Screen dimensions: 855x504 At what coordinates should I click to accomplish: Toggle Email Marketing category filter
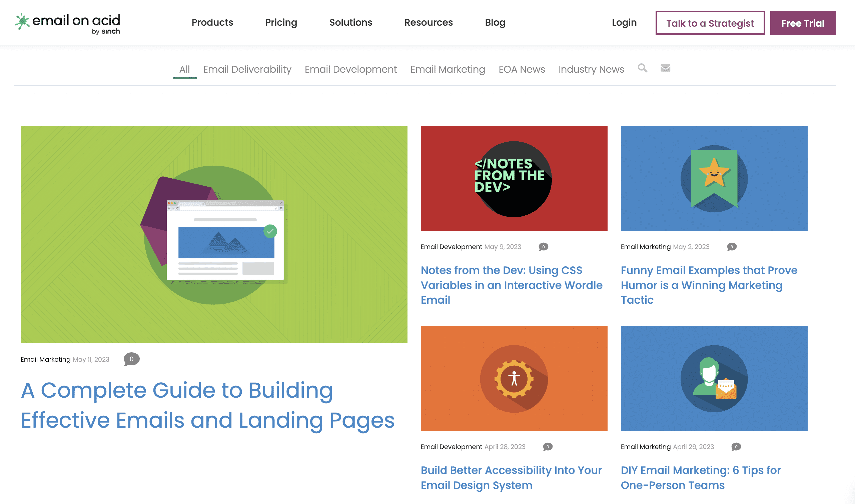pos(448,68)
